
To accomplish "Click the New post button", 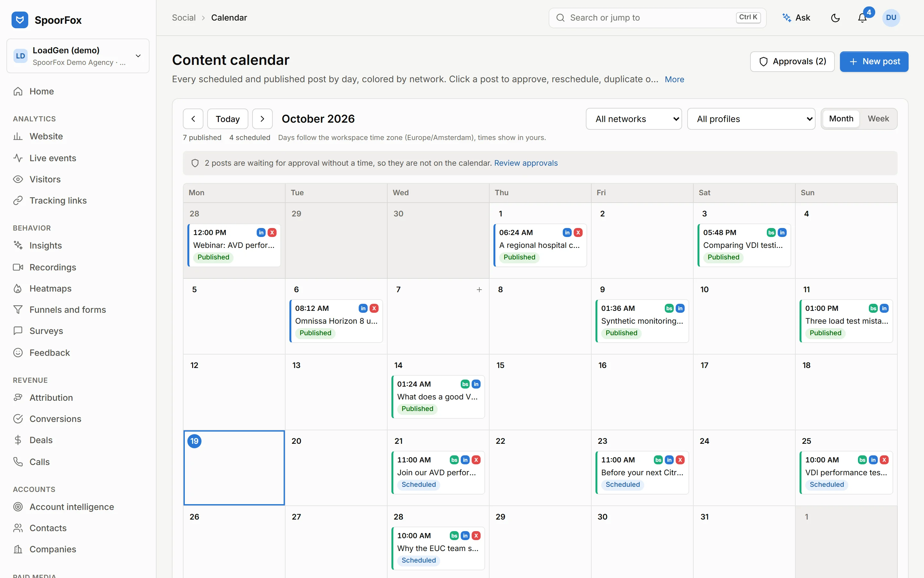I will click(x=874, y=62).
